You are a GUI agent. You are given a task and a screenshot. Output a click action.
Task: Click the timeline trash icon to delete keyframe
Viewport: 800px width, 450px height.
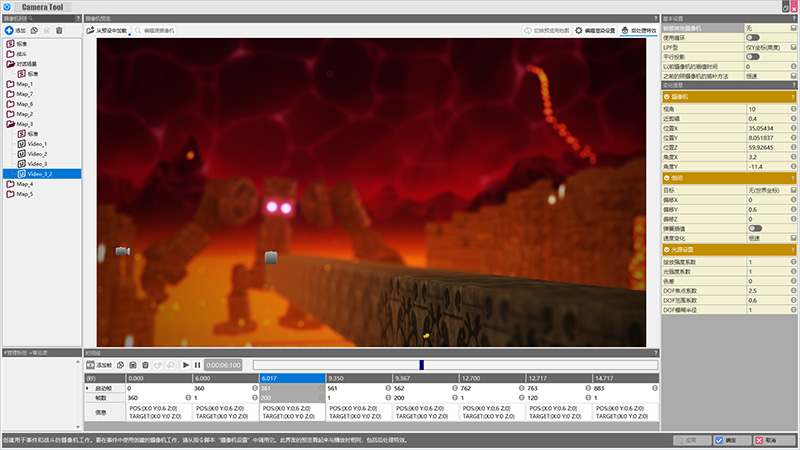tap(145, 365)
